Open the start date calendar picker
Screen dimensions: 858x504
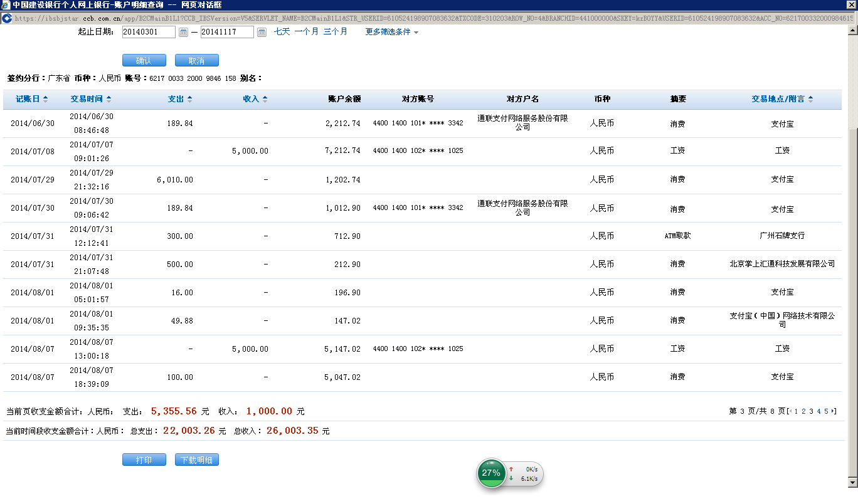click(x=183, y=32)
